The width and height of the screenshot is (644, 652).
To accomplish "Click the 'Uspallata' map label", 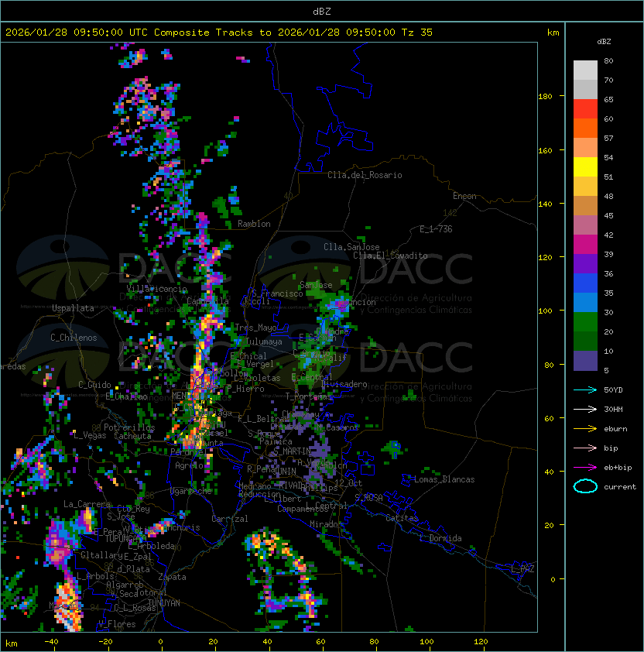I will (73, 308).
